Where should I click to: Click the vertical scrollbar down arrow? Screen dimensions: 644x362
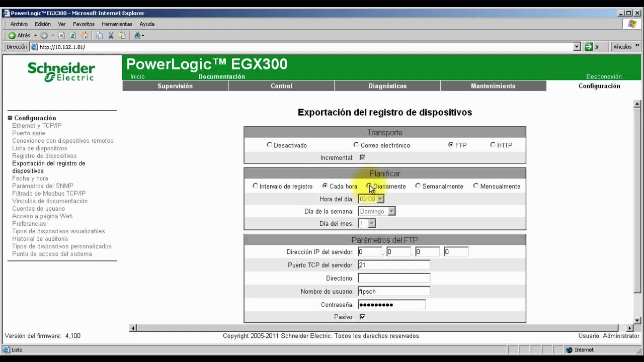[637, 320]
